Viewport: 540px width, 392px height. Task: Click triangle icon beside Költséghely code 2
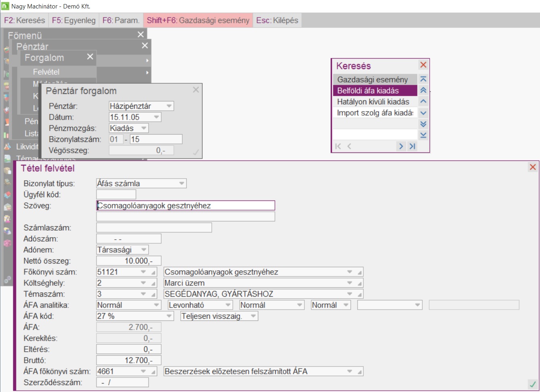pyautogui.click(x=154, y=283)
